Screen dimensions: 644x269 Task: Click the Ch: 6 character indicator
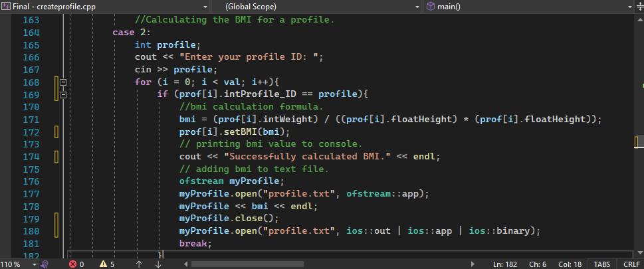pyautogui.click(x=538, y=264)
